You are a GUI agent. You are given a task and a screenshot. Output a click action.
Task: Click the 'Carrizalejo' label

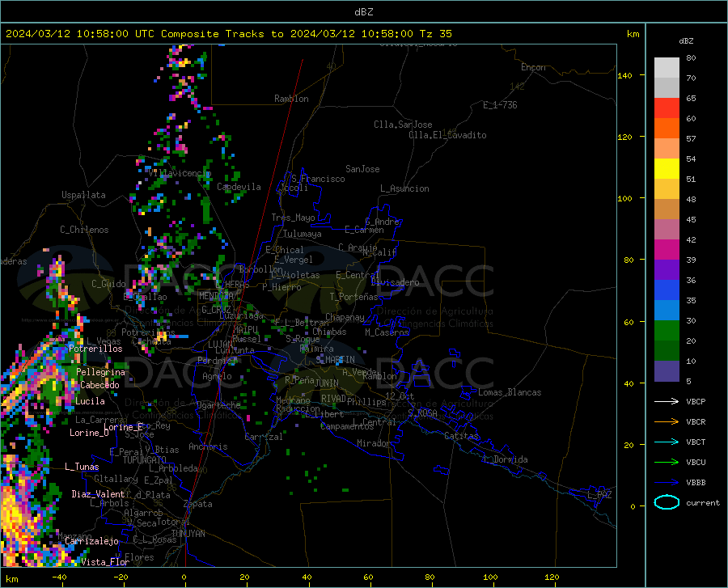pos(92,541)
